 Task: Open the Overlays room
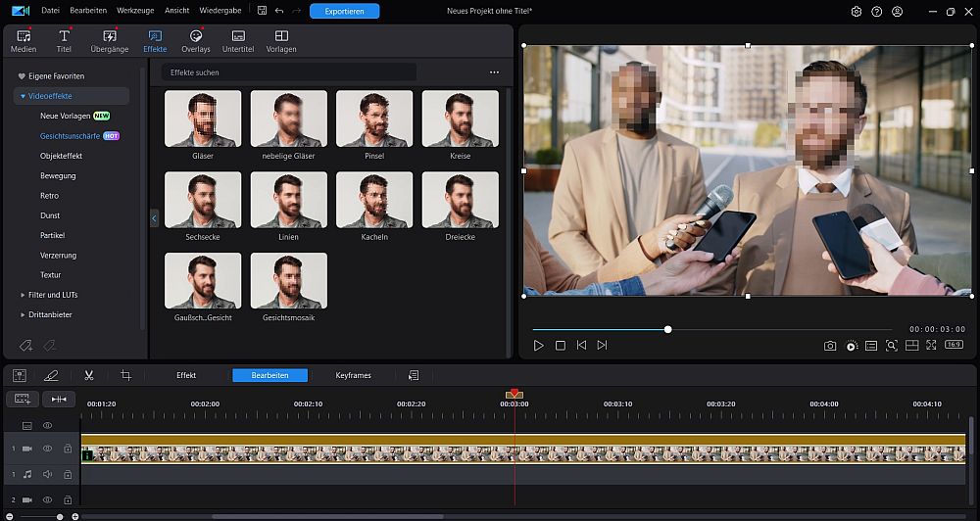196,41
